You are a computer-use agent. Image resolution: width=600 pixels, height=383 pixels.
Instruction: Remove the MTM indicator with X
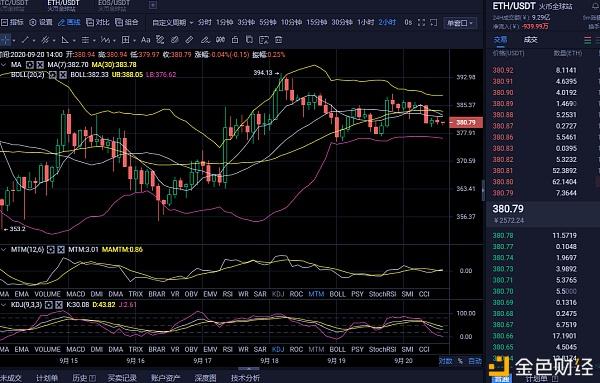coord(60,249)
